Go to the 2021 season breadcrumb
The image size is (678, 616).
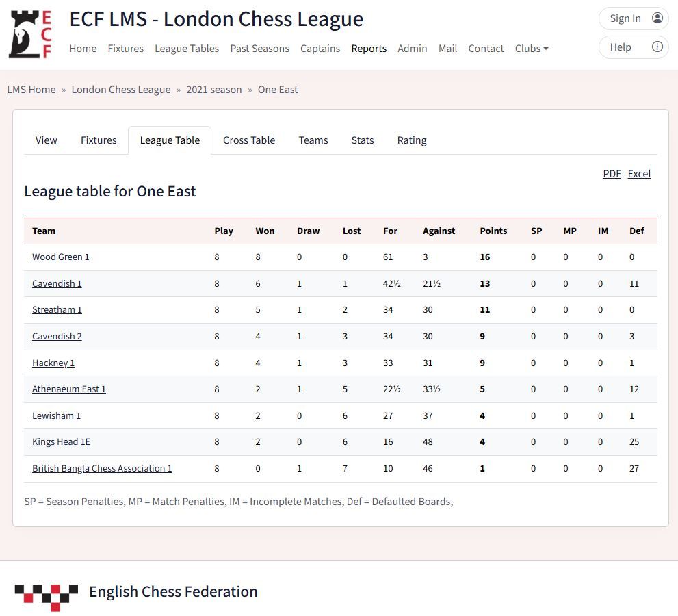coord(214,90)
